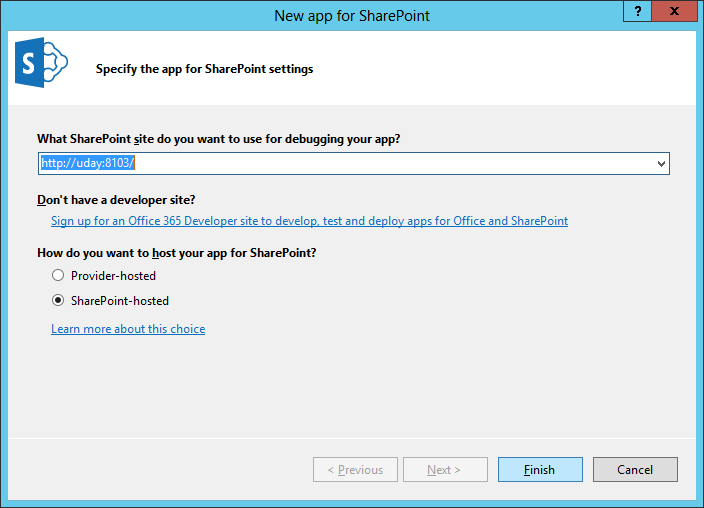Click the Finish button
This screenshot has width=704, height=508.
pos(540,469)
